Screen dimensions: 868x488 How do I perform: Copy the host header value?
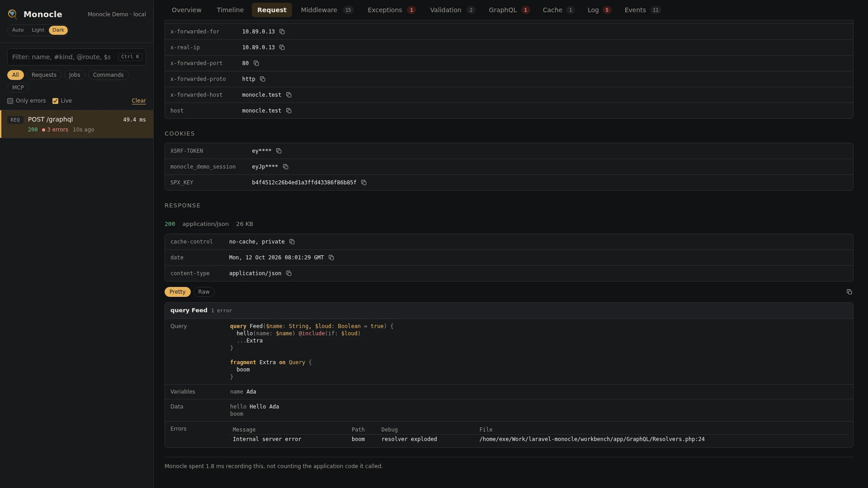tap(289, 111)
